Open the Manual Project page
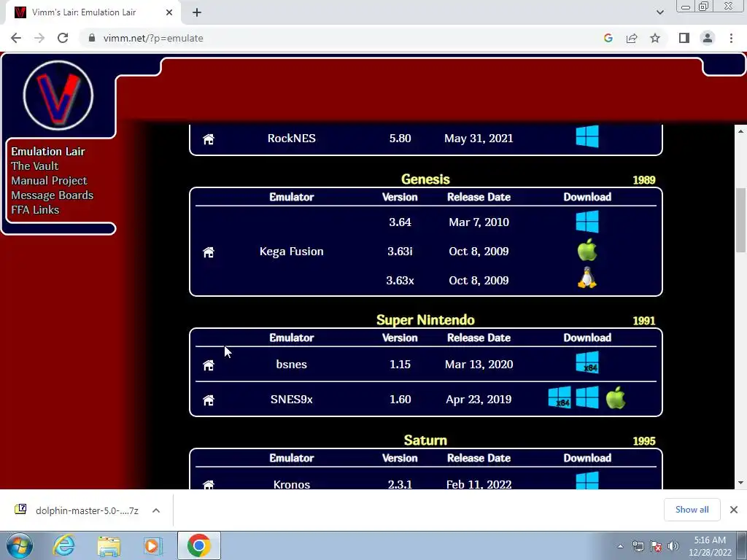 coord(49,181)
